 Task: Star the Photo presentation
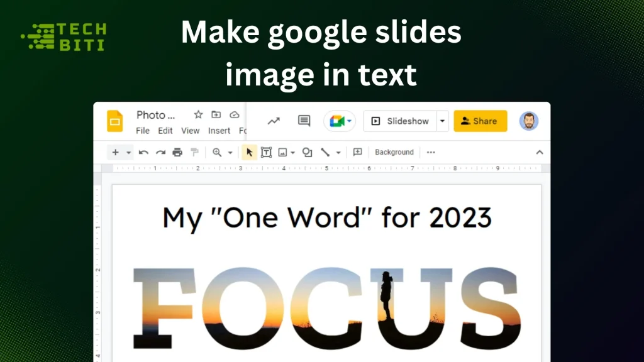click(197, 115)
